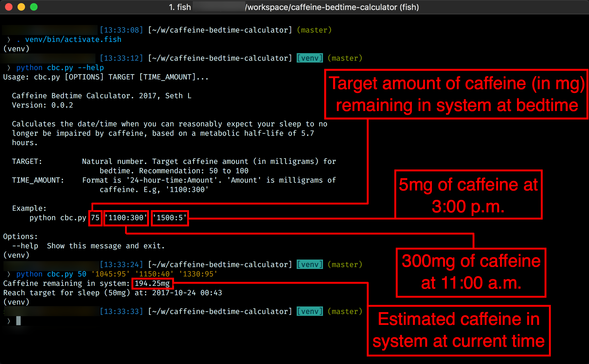Click the boxed '1100:300' example argument
Viewport: 589px width, 364px height.
click(126, 218)
